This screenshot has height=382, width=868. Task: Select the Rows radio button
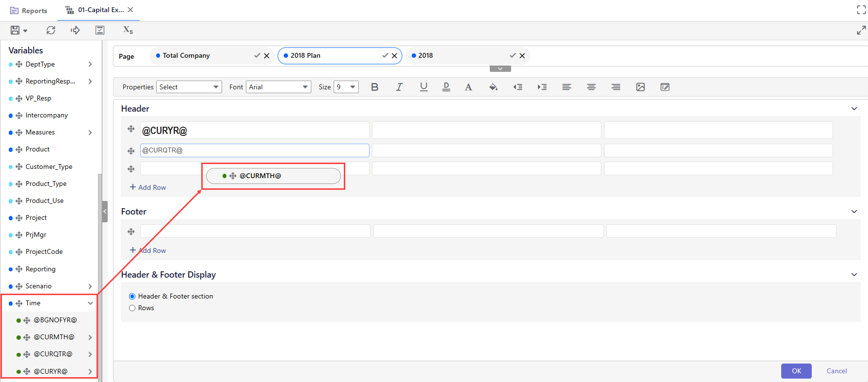click(x=132, y=308)
